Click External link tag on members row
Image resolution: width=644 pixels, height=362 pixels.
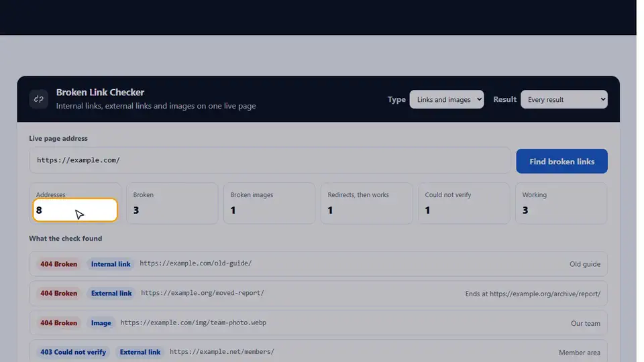point(140,352)
